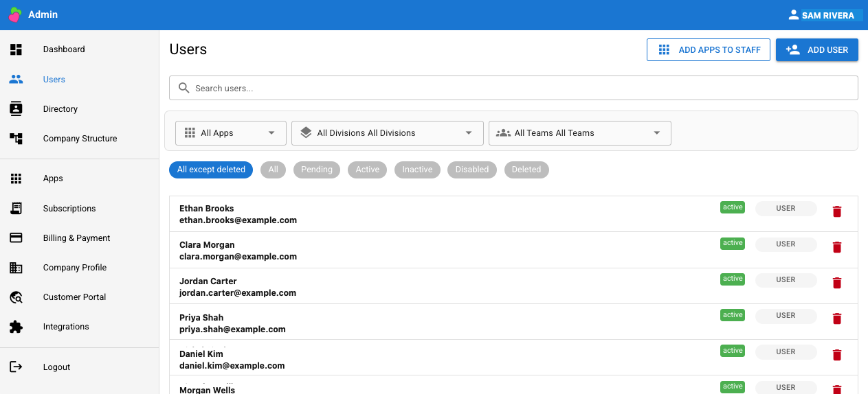Click the Admin heart logo icon
The height and width of the screenshot is (394, 868).
coord(15,14)
